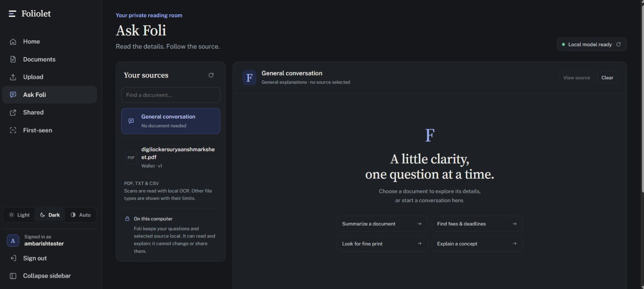Image resolution: width=644 pixels, height=289 pixels.
Task: Collapse the sidebar
Action: 50,276
